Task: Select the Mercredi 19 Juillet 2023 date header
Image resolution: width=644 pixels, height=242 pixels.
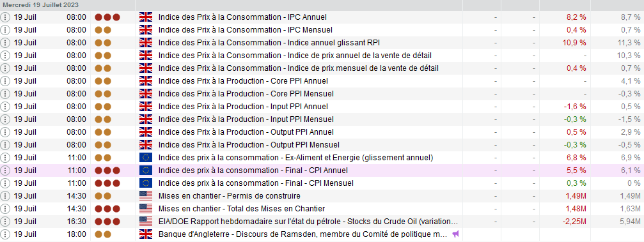Action: tap(41, 5)
